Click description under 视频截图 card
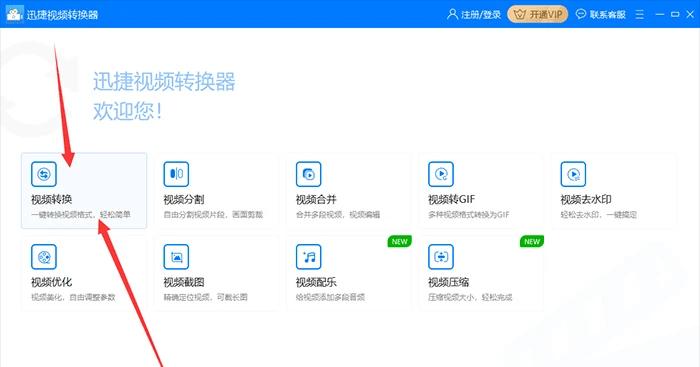 205,297
